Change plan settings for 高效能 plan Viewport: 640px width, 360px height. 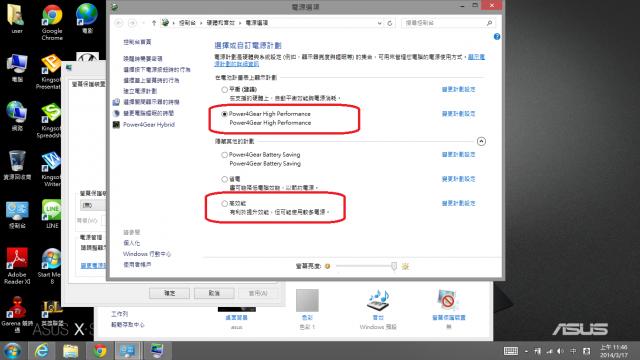point(458,203)
